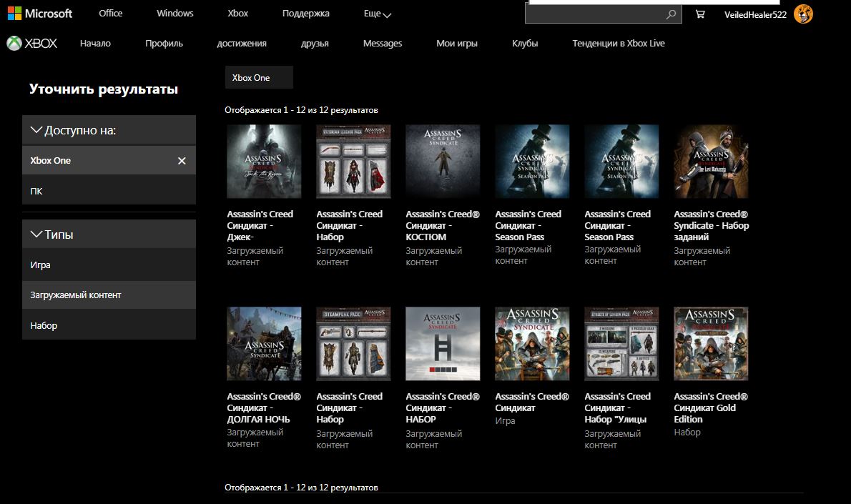Select the 'Набор' type filter

pyautogui.click(x=44, y=326)
